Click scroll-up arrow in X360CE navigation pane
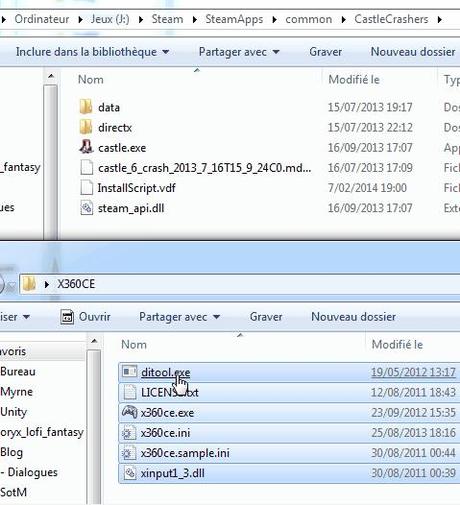The width and height of the screenshot is (460, 505). click(x=94, y=341)
